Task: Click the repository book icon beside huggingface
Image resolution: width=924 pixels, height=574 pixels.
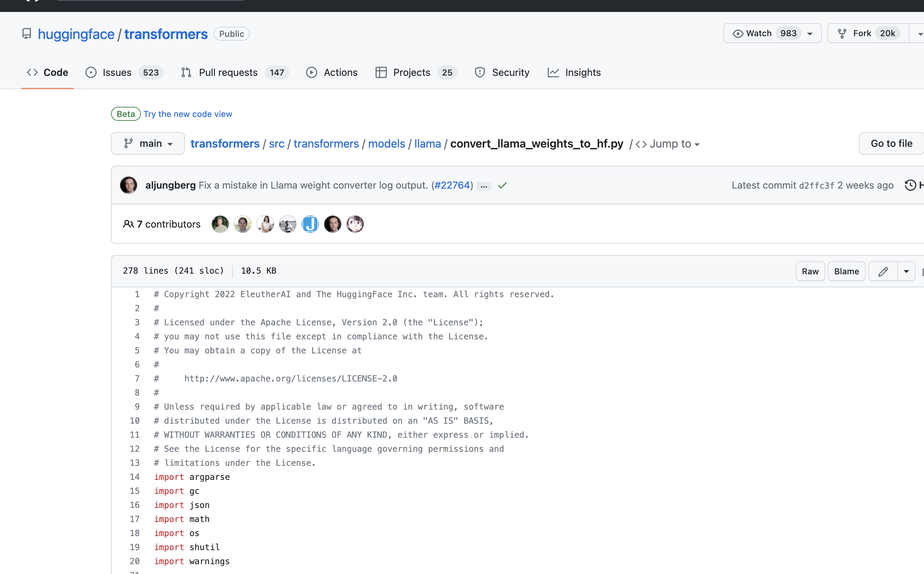Action: [27, 34]
